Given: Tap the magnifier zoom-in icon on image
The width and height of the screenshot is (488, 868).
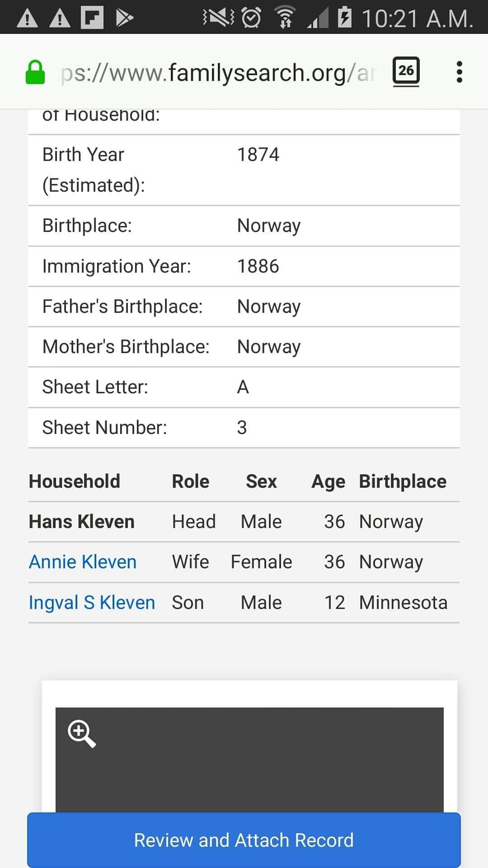Looking at the screenshot, I should 81,734.
